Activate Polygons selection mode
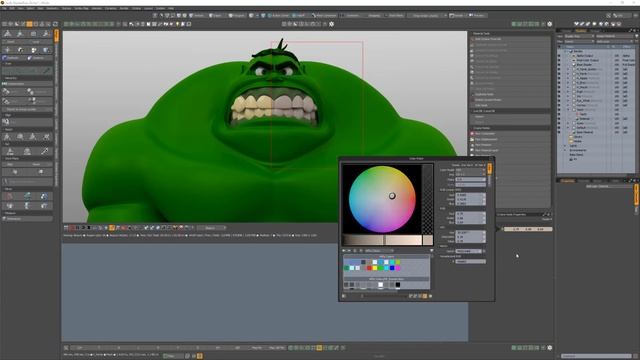 tap(236, 16)
